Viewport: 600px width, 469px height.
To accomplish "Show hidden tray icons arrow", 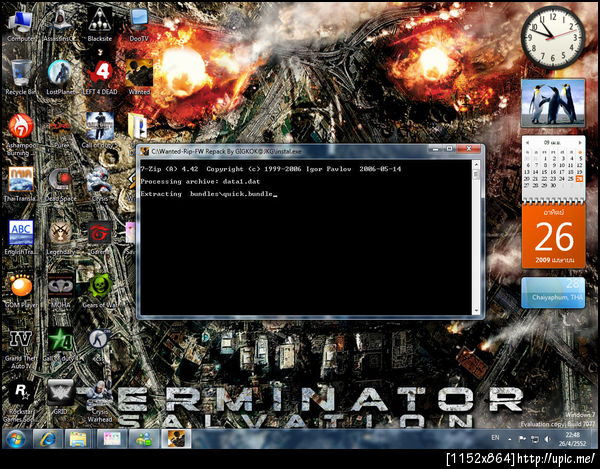I will tap(510, 439).
